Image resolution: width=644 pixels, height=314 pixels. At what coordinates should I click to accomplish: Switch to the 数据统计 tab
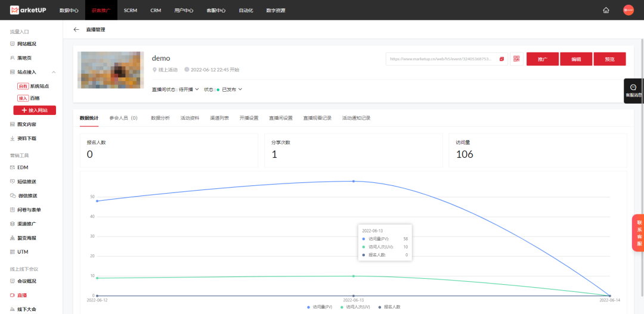tap(89, 118)
